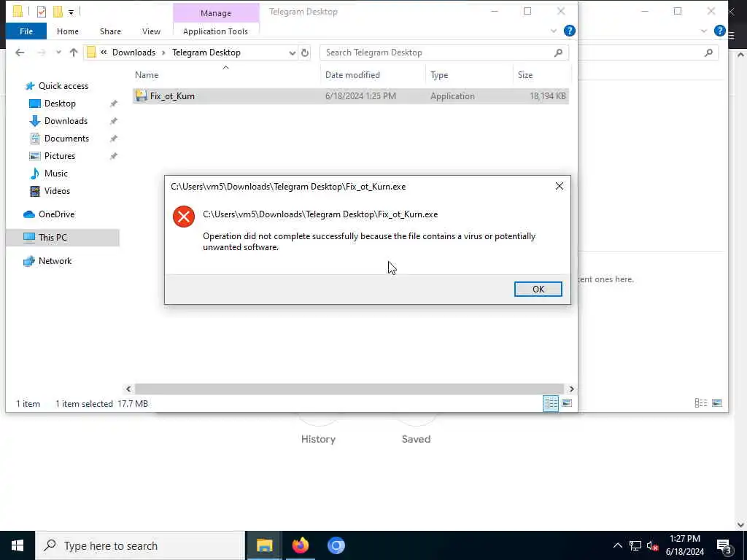Select the Fix_ot_Kurn file
747x560 pixels.
point(351,96)
